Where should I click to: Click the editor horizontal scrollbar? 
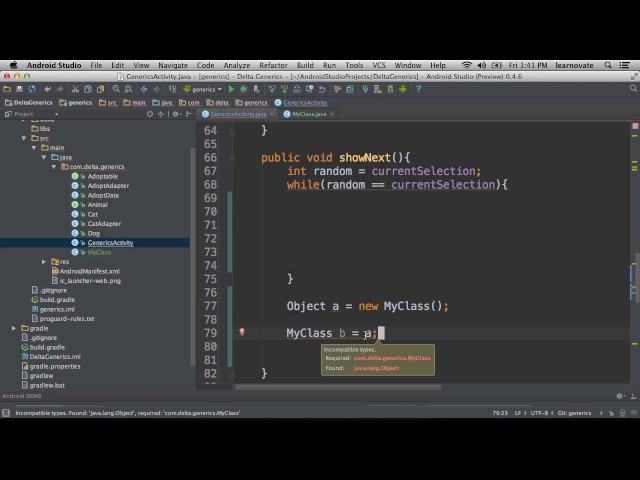338,387
